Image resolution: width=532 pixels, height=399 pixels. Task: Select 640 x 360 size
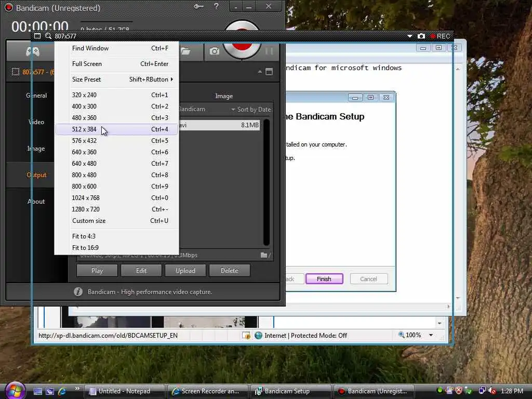tap(117, 152)
